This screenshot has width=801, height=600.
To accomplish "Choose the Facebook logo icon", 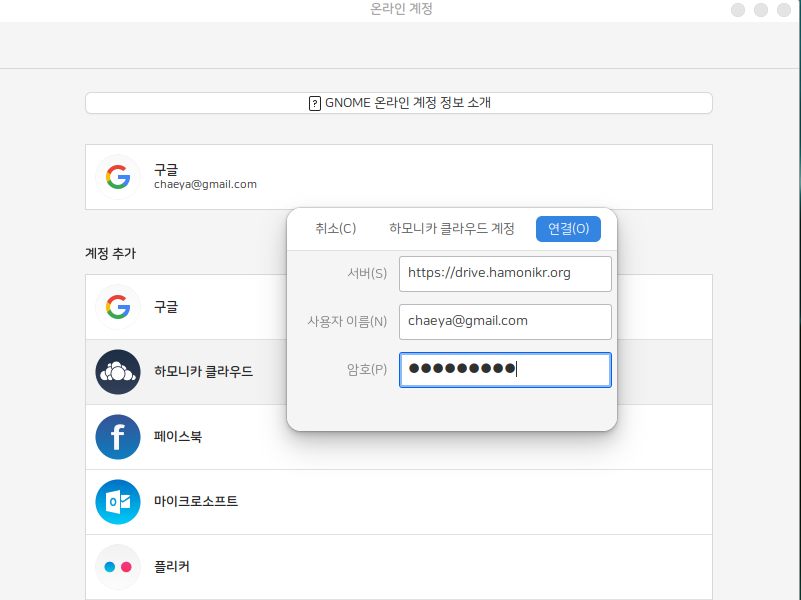I will (118, 437).
